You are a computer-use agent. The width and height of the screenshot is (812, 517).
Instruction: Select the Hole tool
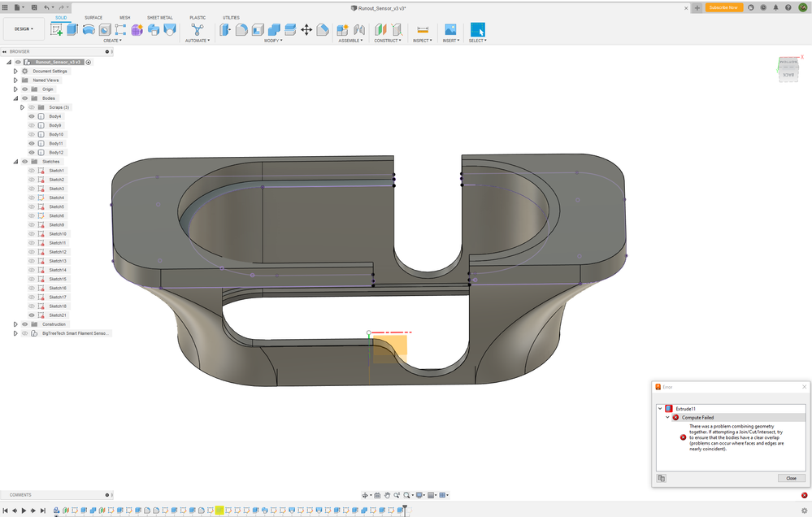coord(105,29)
